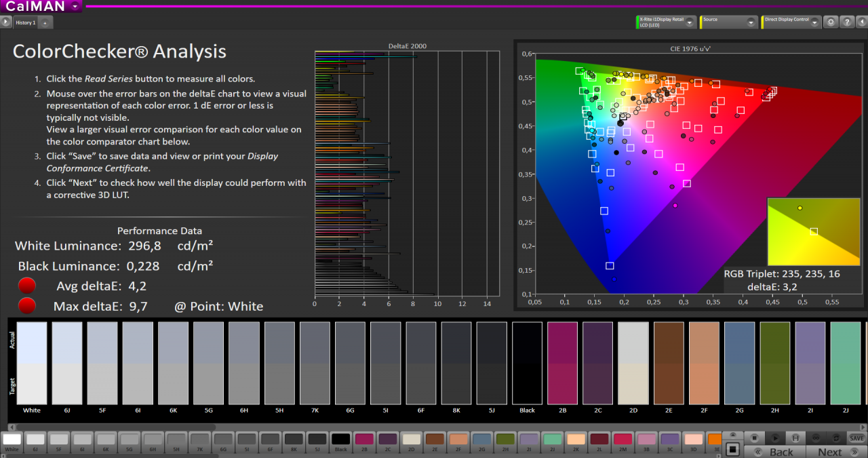Click the yellow color inset preview
This screenshot has height=458, width=868.
point(814,232)
